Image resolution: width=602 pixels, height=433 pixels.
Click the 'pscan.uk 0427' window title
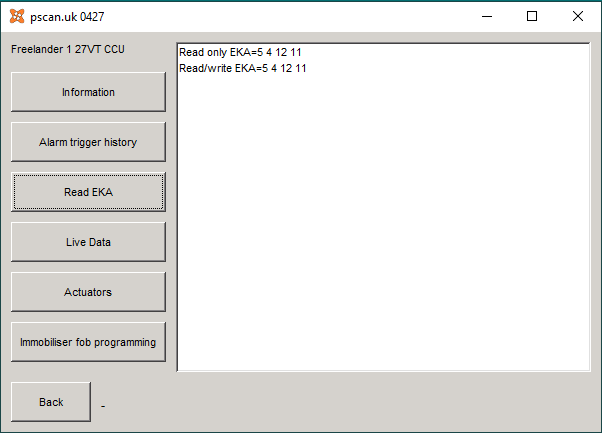point(67,17)
